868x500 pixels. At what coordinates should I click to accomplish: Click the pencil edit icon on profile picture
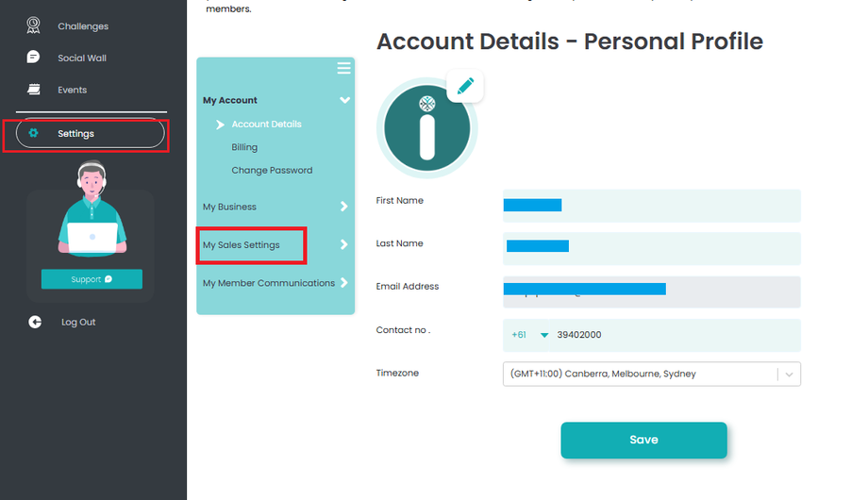pos(464,86)
